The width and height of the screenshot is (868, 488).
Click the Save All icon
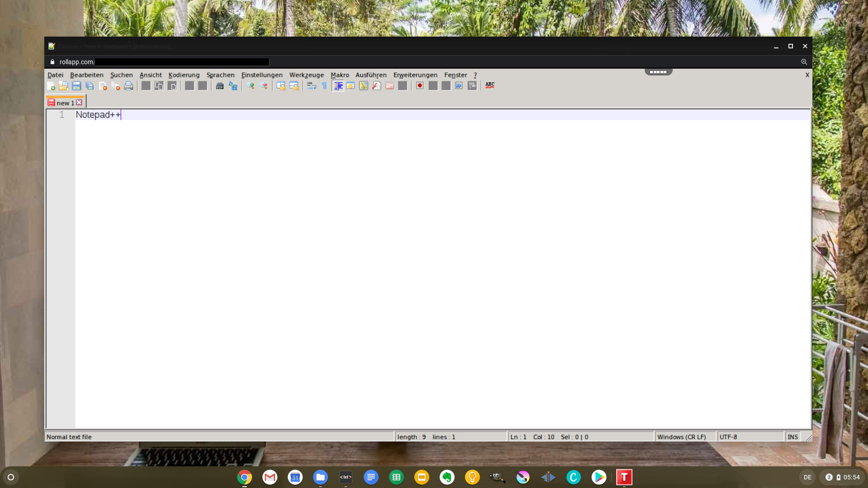(90, 86)
